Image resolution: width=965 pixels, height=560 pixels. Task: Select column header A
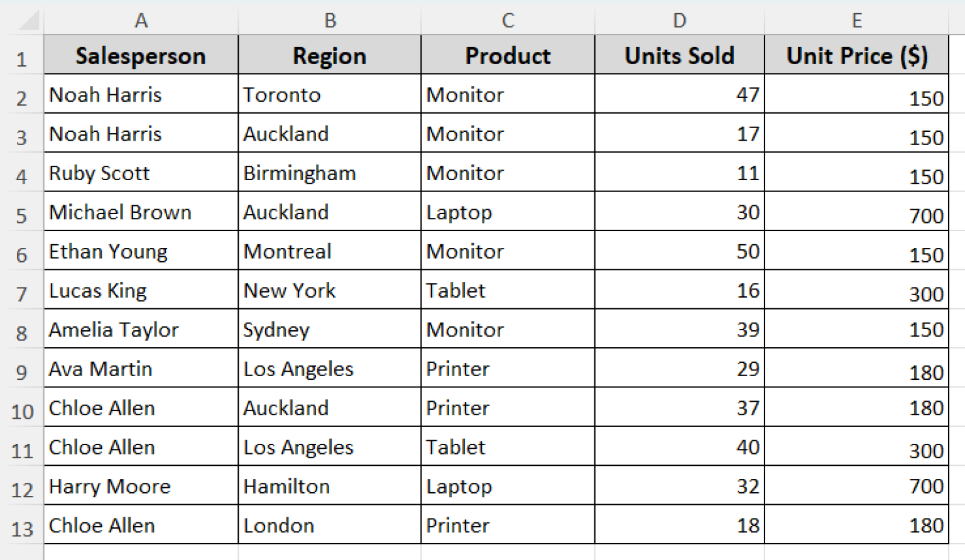click(140, 19)
